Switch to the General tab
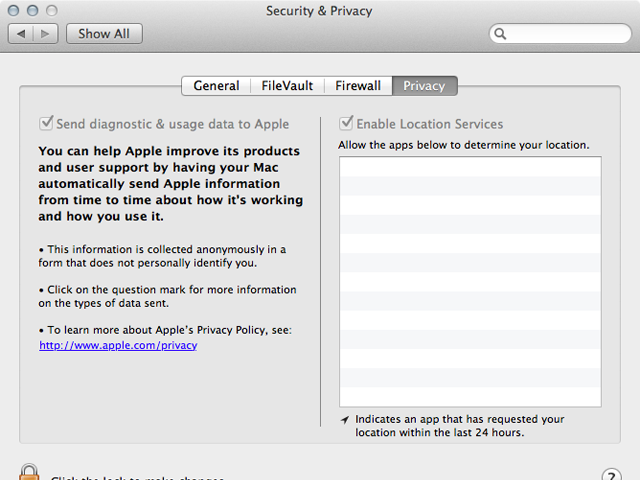 216,86
